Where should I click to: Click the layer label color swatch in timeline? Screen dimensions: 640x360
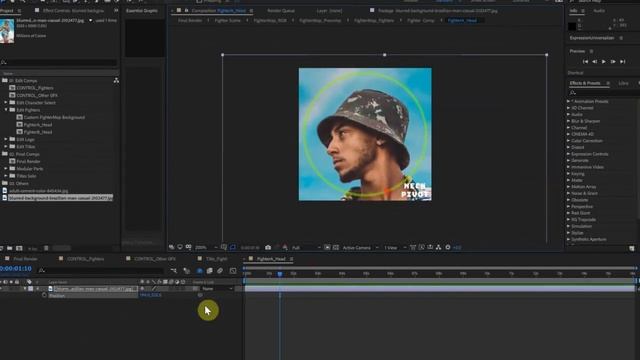click(x=31, y=289)
